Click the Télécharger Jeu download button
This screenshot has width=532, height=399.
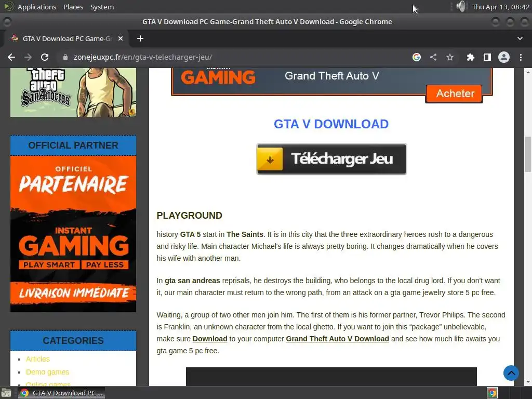click(x=331, y=159)
